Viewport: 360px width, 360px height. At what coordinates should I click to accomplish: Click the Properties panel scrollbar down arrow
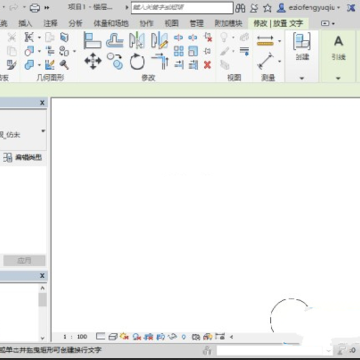42,338
